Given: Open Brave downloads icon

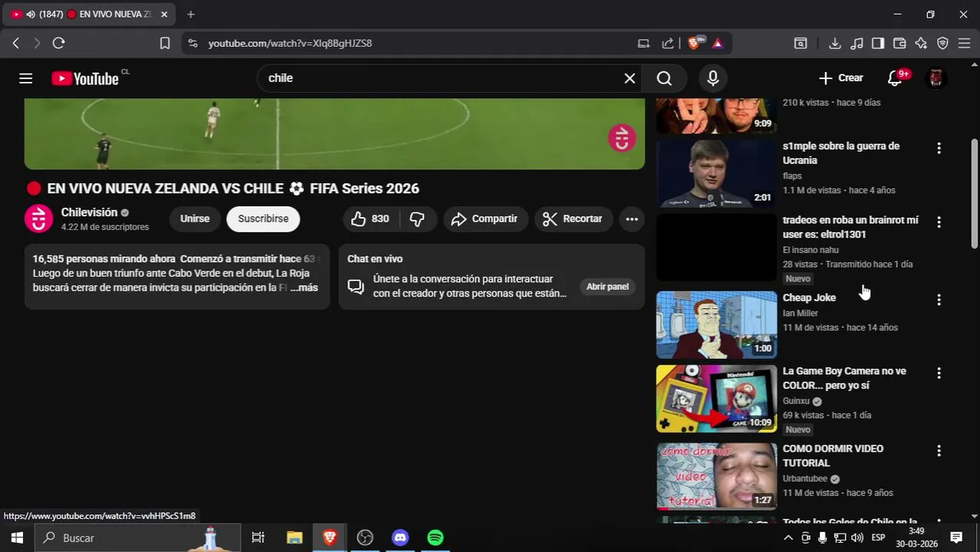Looking at the screenshot, I should (x=835, y=43).
